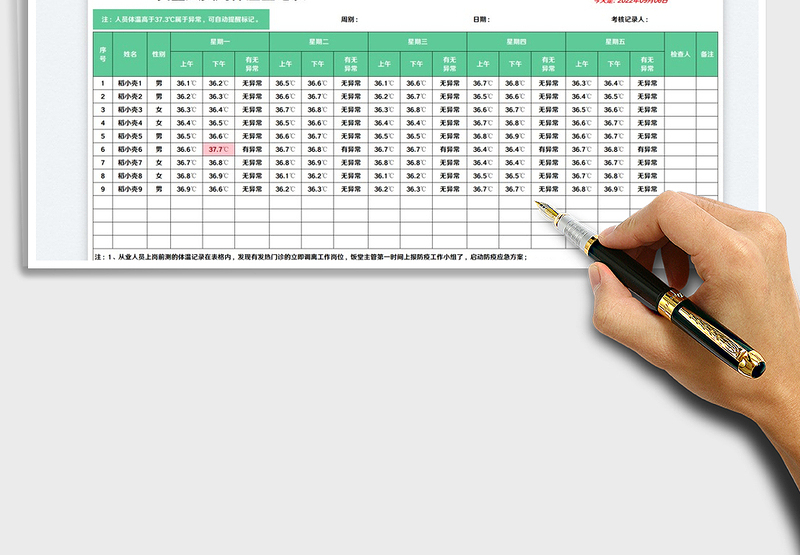Select the name cell 稻小壳1
Image resolution: width=800 pixels, height=555 pixels.
130,83
